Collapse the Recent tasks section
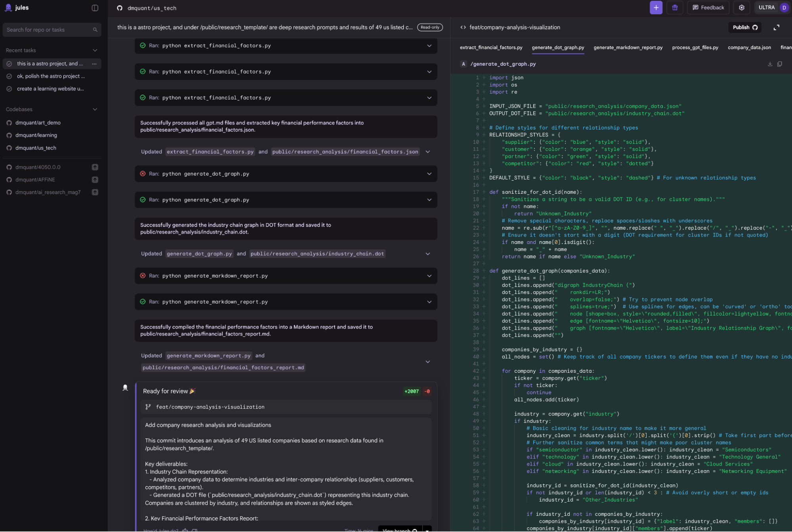 click(x=95, y=50)
